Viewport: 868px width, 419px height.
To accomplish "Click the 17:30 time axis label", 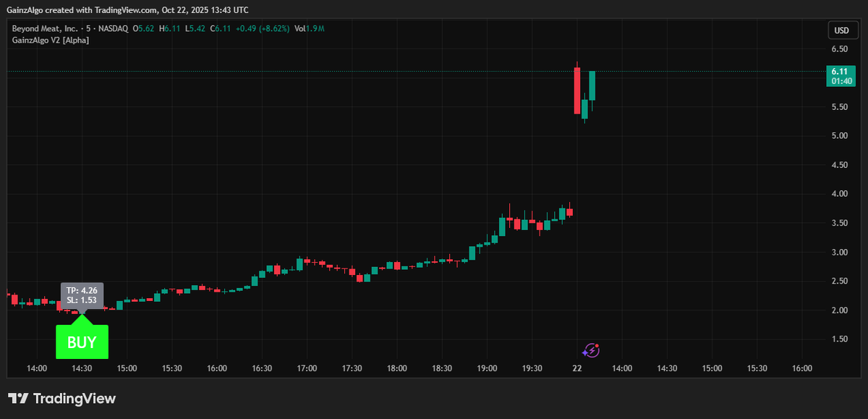I will click(352, 368).
